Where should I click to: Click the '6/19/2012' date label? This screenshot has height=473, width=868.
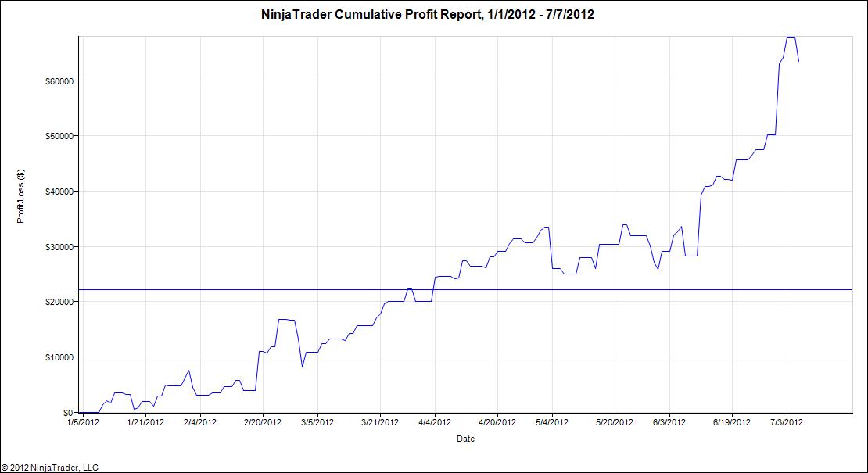coord(733,422)
